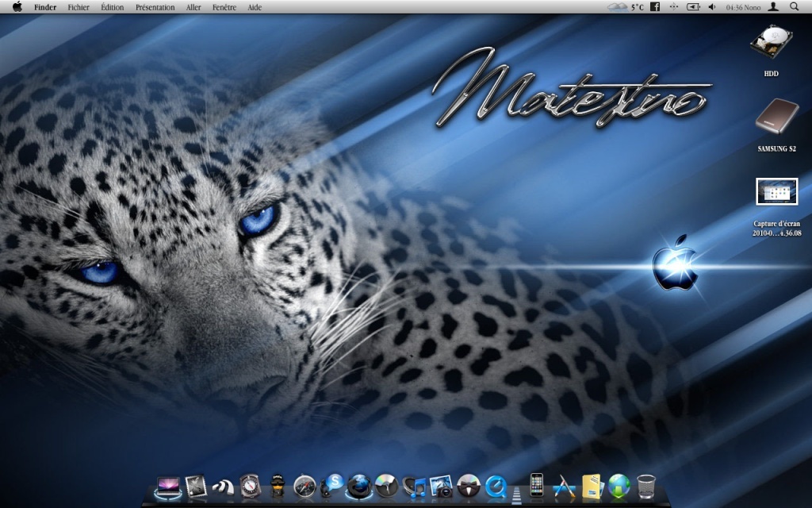Screen dimensions: 812x508
Task: Open the Présentation menu
Action: [x=155, y=7]
